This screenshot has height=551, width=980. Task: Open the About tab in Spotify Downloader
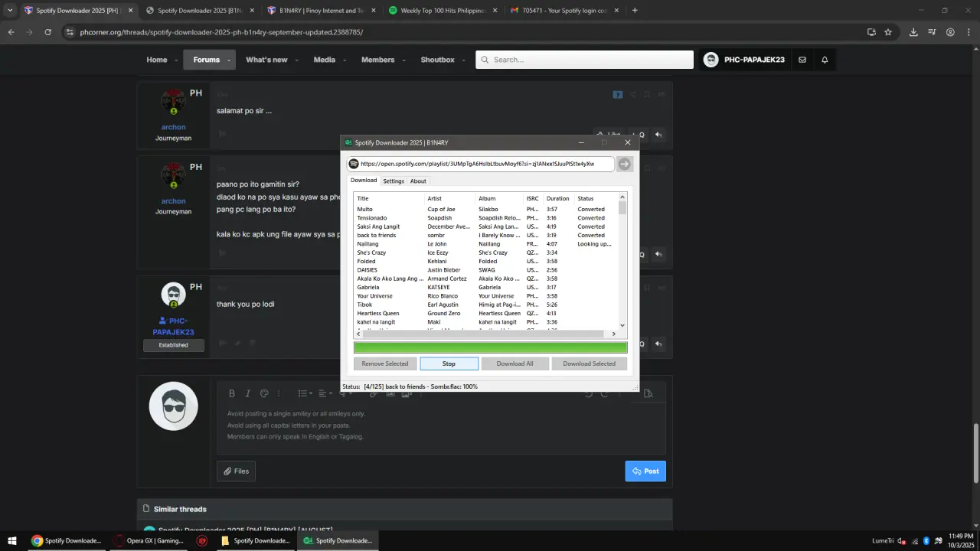coord(418,181)
